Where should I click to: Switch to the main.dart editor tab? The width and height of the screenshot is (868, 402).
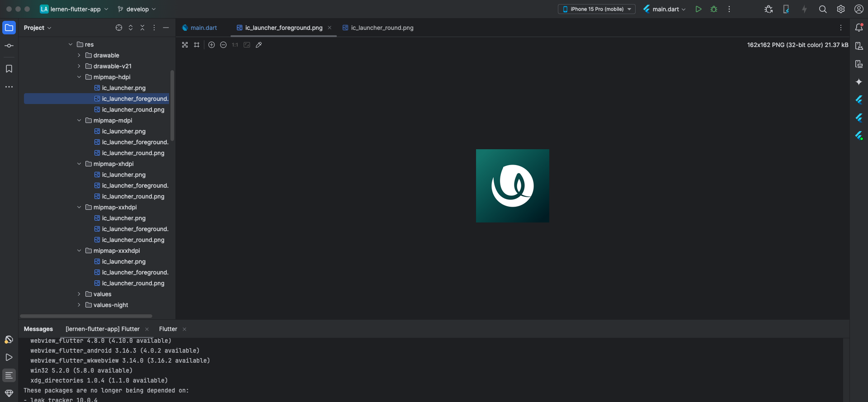(x=199, y=28)
